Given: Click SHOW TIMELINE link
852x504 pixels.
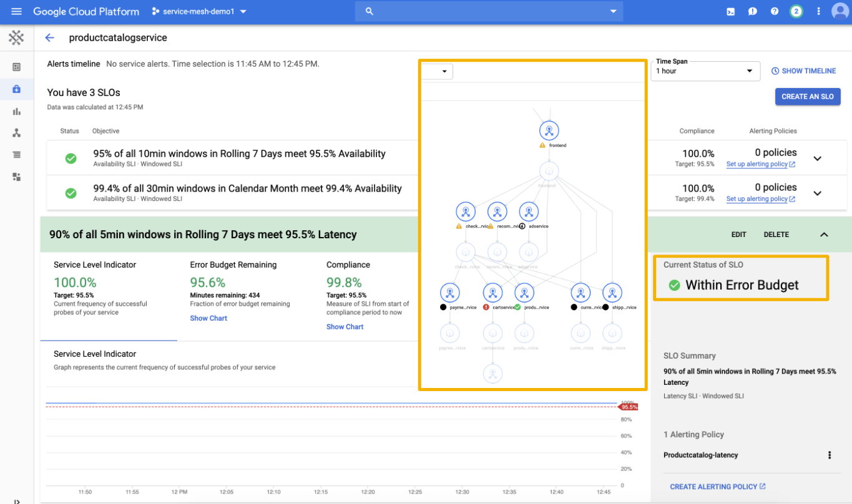Looking at the screenshot, I should pos(803,71).
